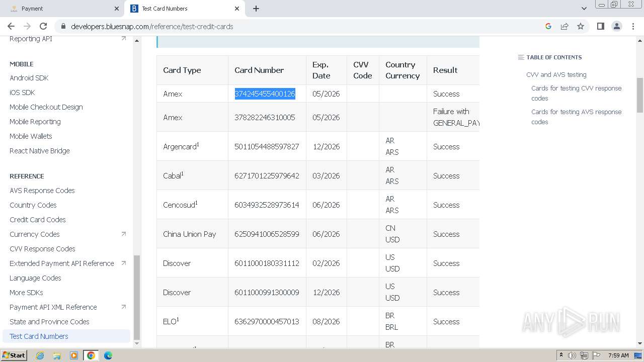Open the Payment API XML Reference link
The image size is (644, 362).
pyautogui.click(x=53, y=307)
